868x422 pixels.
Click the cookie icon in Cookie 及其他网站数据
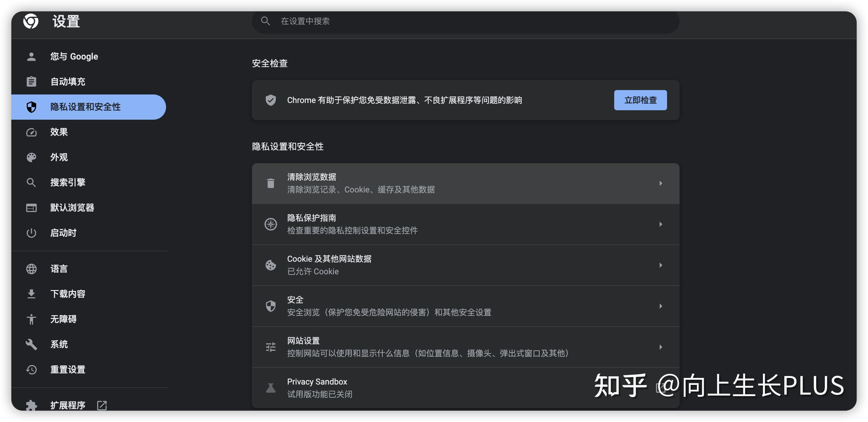tap(270, 265)
